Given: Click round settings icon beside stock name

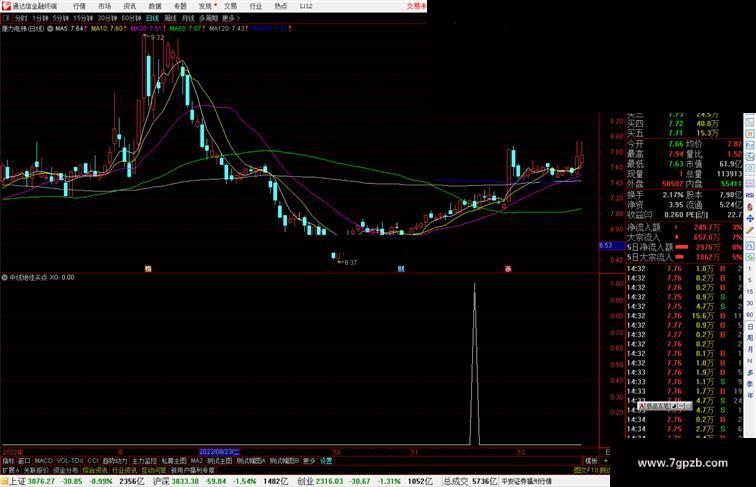Looking at the screenshot, I should (50, 29).
